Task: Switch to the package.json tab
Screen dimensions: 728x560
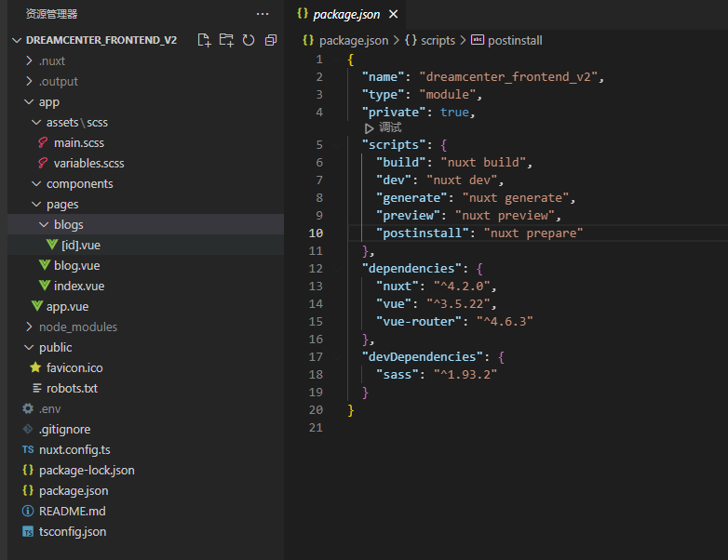Action: tap(345, 14)
